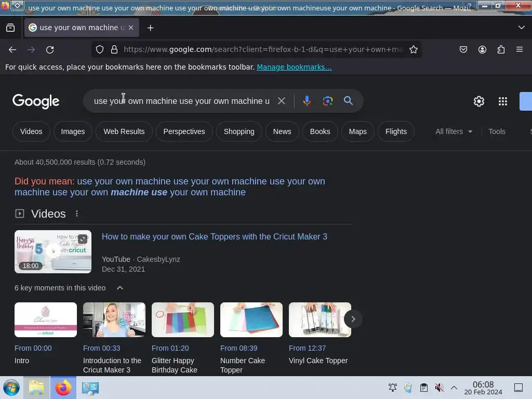Open the Intro key moment thumbnail
The image size is (532, 399).
(x=46, y=320)
